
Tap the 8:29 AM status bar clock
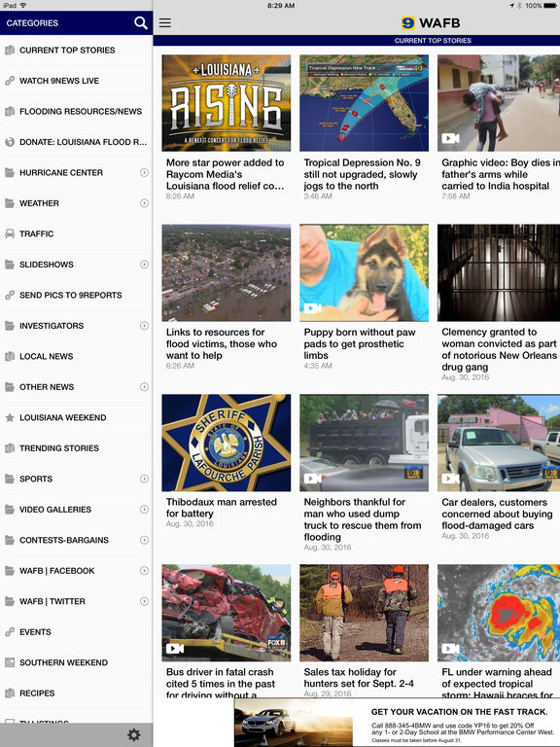281,6
